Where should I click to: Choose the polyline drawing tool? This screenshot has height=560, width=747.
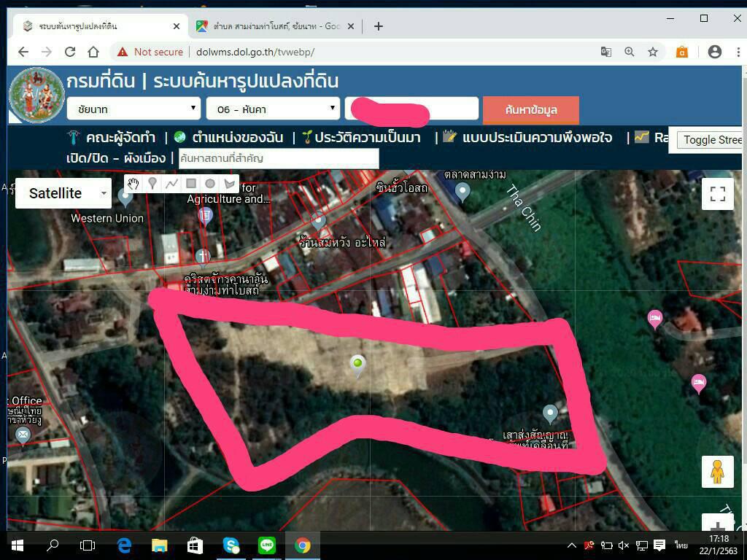pyautogui.click(x=171, y=184)
